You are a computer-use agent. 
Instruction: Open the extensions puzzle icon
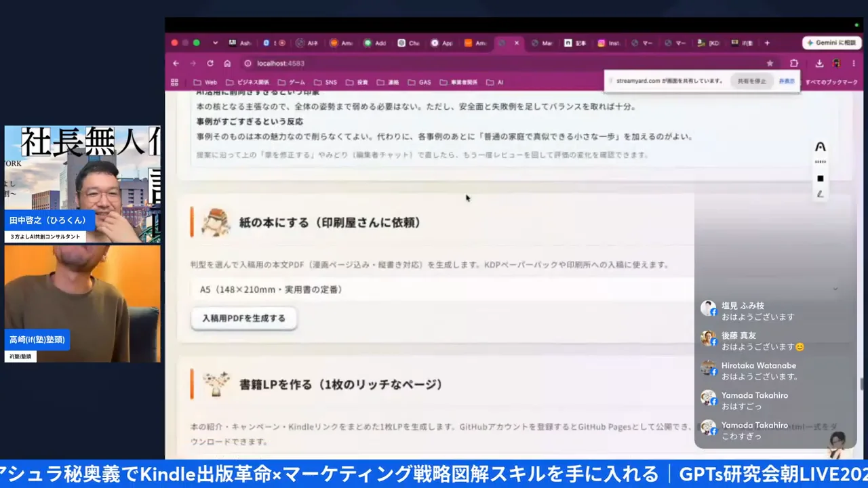point(794,63)
